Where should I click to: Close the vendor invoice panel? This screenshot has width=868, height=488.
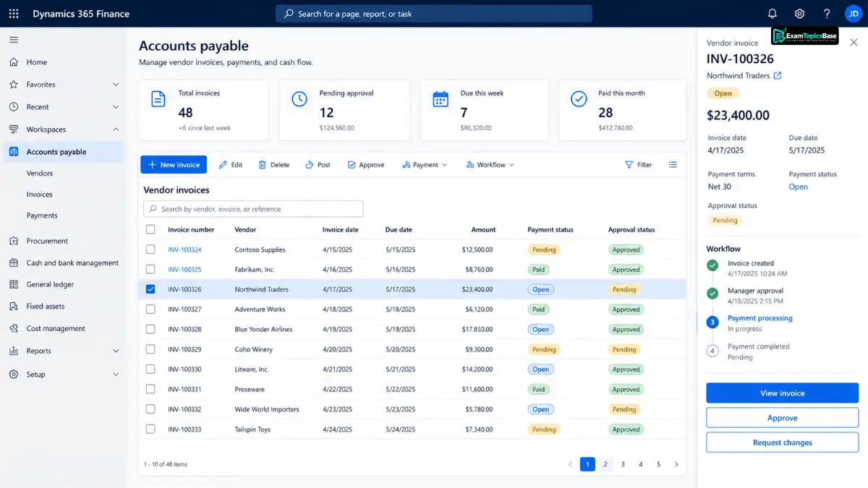(854, 43)
